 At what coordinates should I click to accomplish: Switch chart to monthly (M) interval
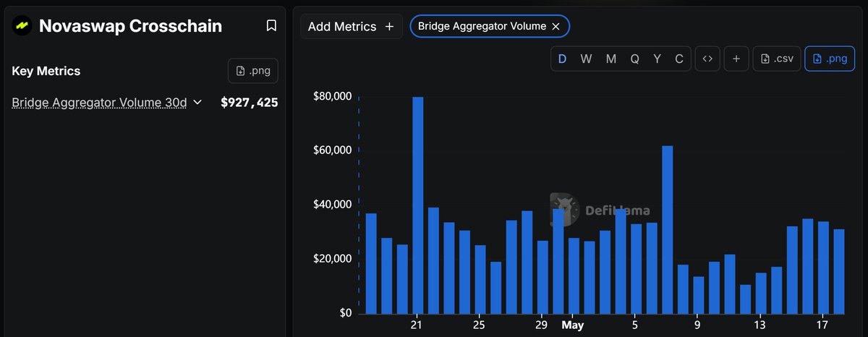[x=610, y=59]
